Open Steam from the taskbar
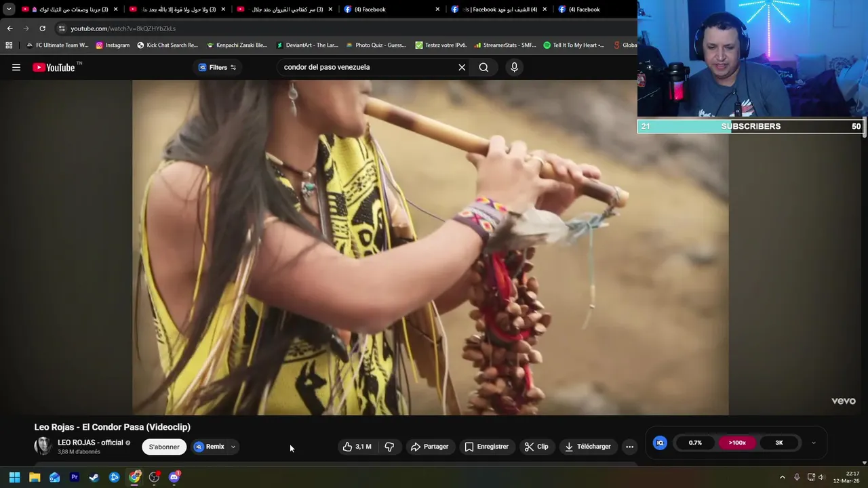Screen dimensions: 868x488 pos(94,477)
